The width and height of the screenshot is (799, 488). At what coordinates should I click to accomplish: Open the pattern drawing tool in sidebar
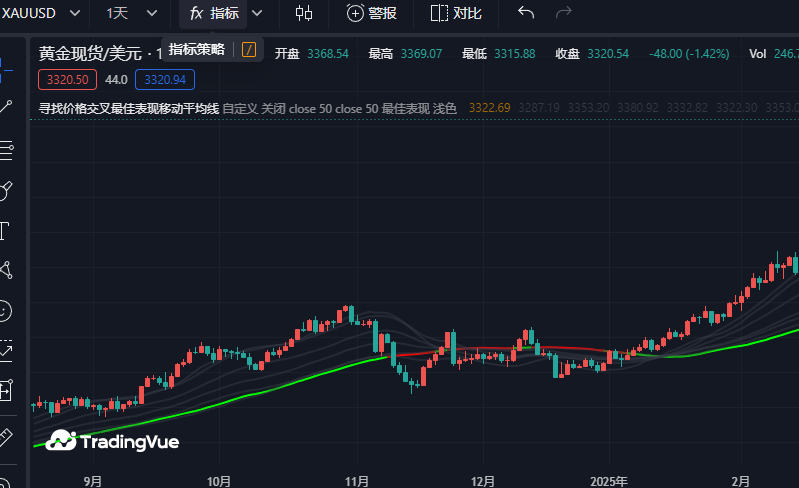pyautogui.click(x=6, y=270)
